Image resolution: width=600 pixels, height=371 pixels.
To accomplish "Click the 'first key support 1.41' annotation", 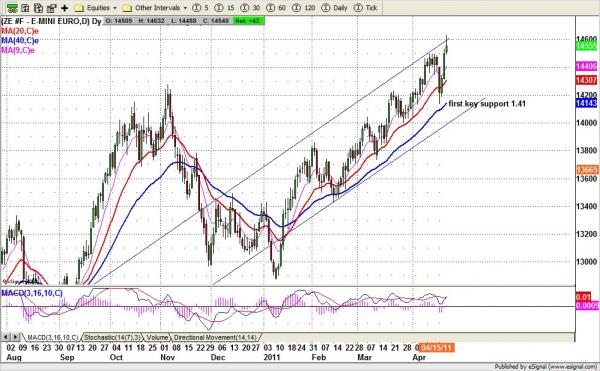I will coord(487,104).
